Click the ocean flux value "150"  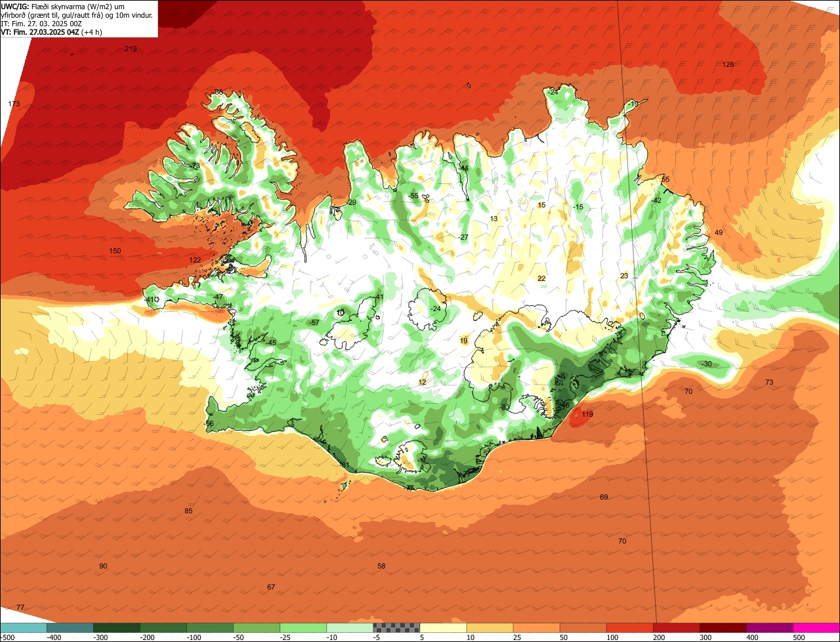115,251
